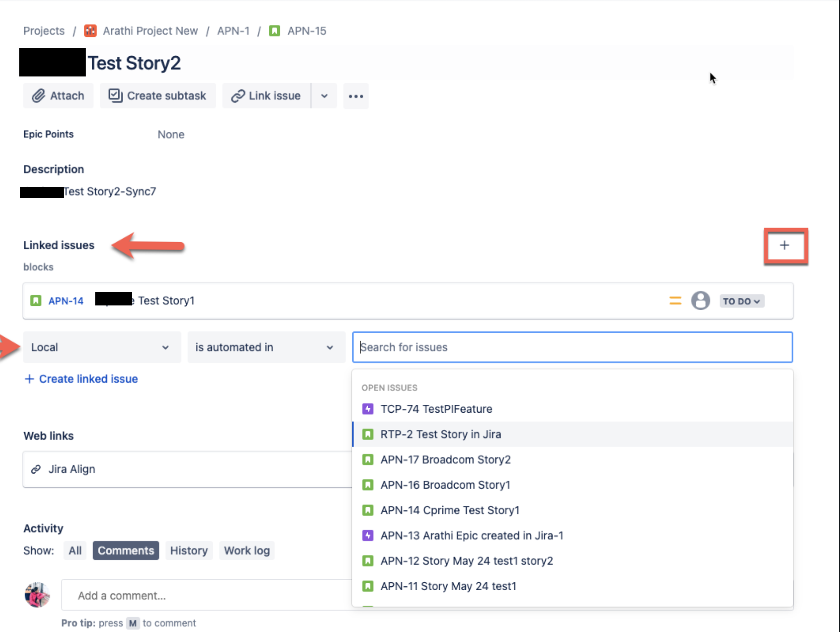Edit the Test Story2 title
840x632 pixels.
[134, 63]
